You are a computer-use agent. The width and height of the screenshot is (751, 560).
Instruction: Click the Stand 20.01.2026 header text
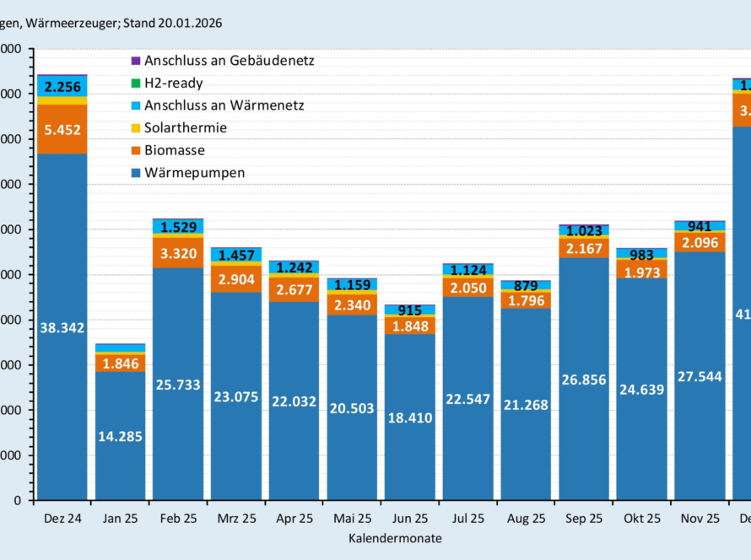[173, 23]
